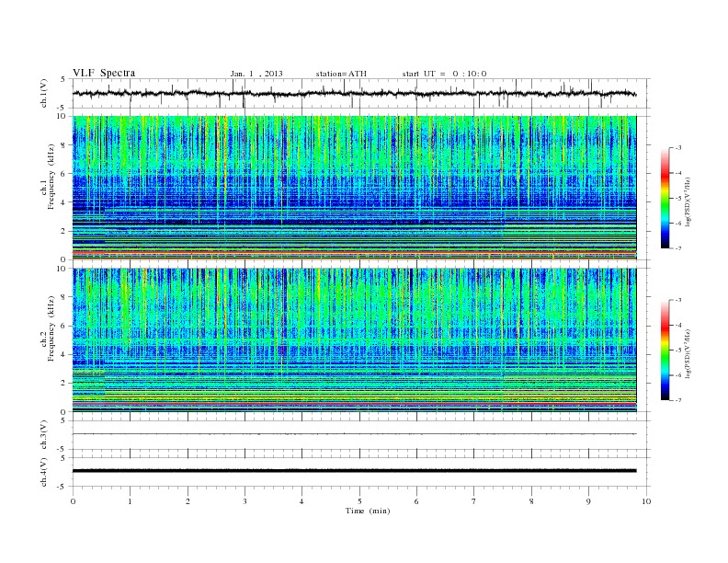Click the ch.3 voltage trace line
This screenshot has width=728, height=563.
tap(354, 434)
